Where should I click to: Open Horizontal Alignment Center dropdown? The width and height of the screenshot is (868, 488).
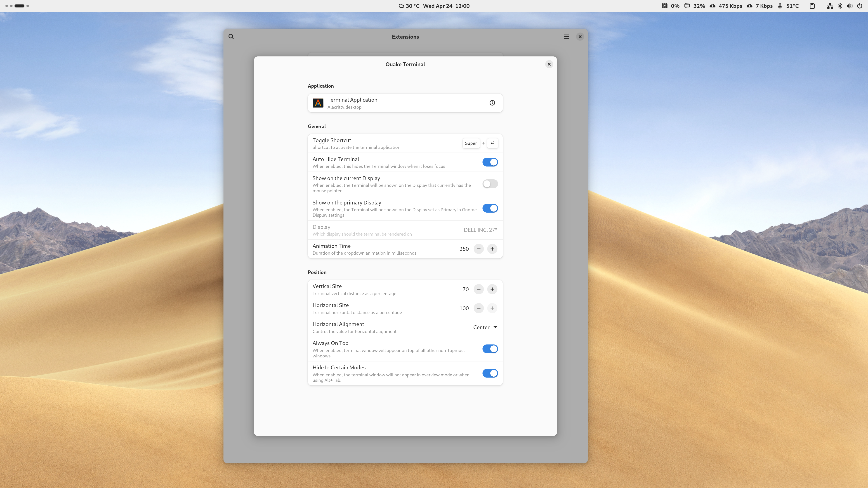click(x=485, y=327)
